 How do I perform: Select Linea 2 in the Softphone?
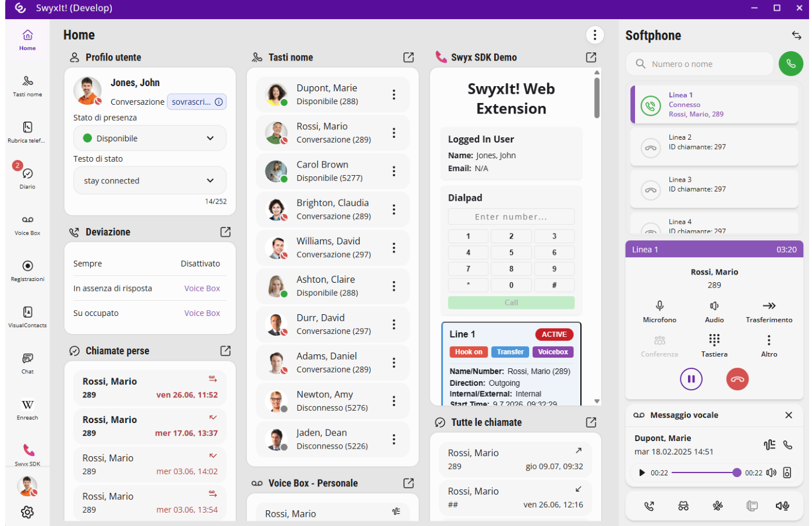point(714,147)
